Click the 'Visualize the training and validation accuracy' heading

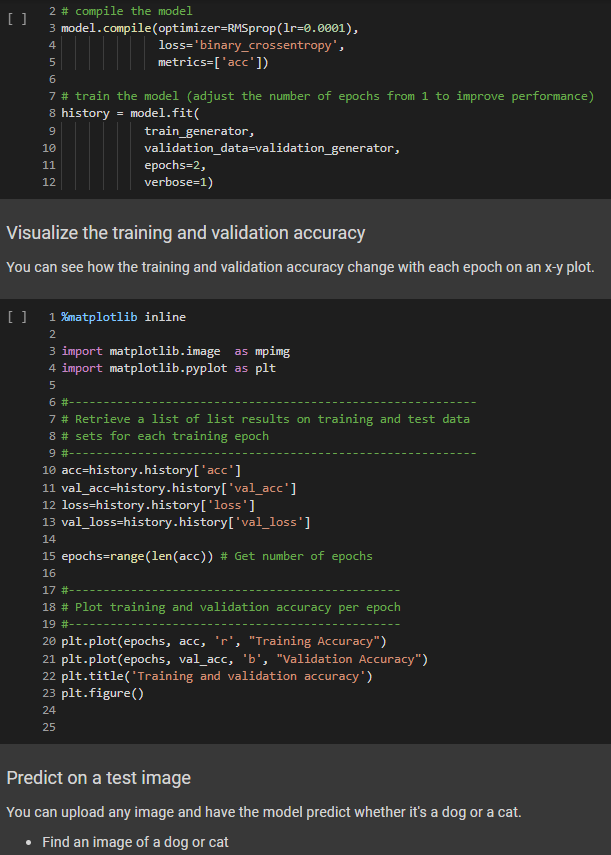pyautogui.click(x=186, y=233)
